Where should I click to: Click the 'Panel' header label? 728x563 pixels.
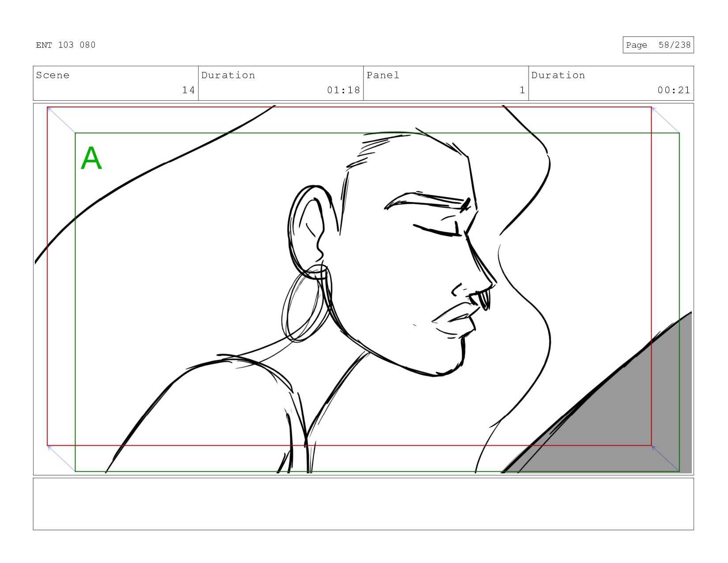383,75
